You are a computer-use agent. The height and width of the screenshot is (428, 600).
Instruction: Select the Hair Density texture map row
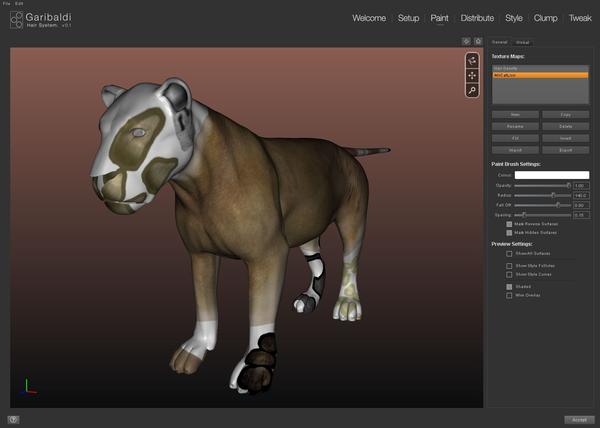pos(540,68)
